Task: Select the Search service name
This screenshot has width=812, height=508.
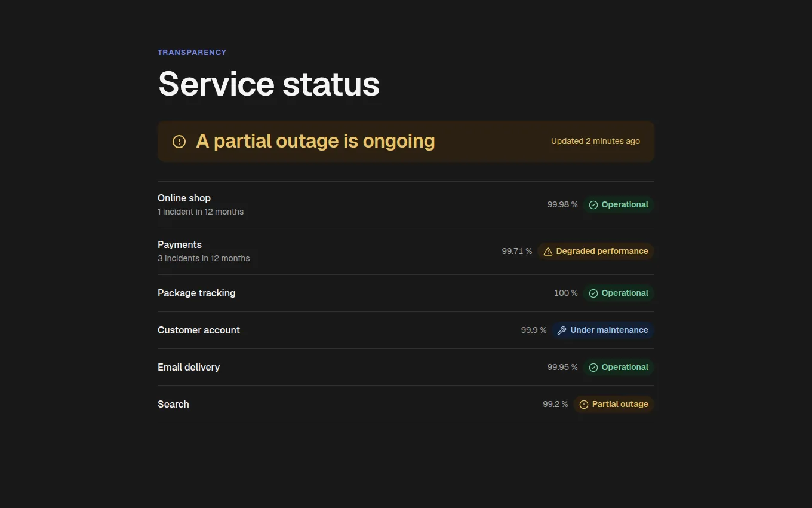Action: [x=173, y=404]
